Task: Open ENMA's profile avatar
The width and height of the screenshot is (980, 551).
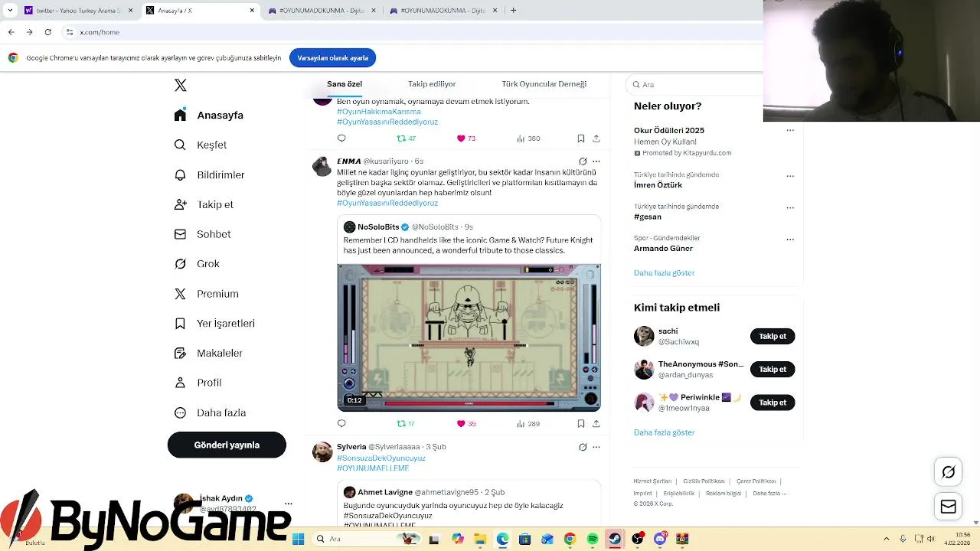Action: (322, 166)
